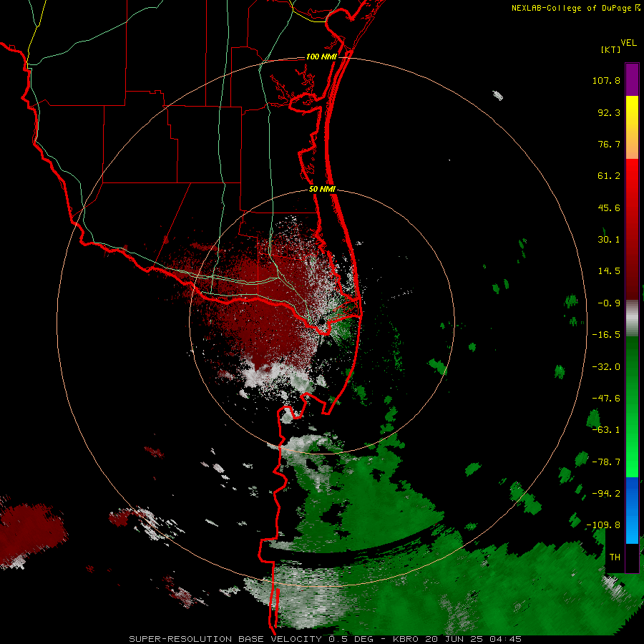Click the 76.7 legend value
The image size is (644, 644).
[x=609, y=144]
